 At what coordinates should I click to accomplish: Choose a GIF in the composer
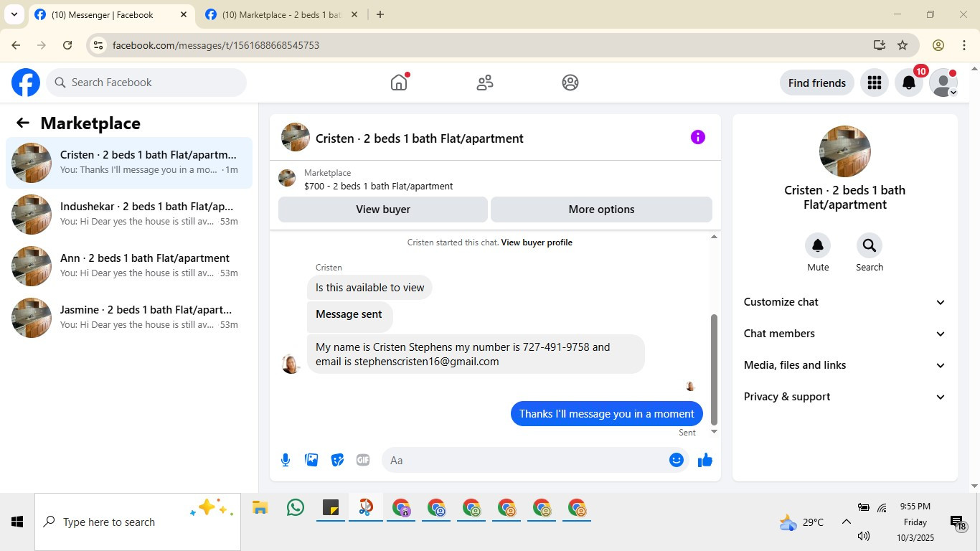pyautogui.click(x=363, y=460)
